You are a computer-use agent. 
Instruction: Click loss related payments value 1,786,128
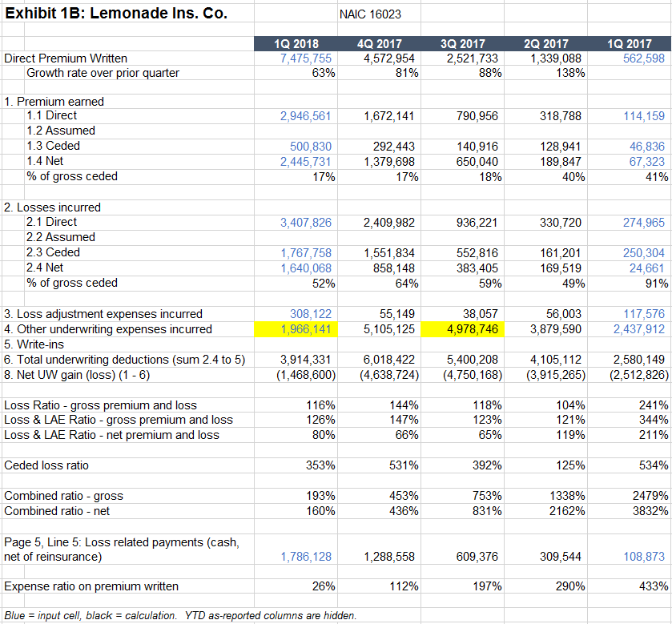point(305,556)
